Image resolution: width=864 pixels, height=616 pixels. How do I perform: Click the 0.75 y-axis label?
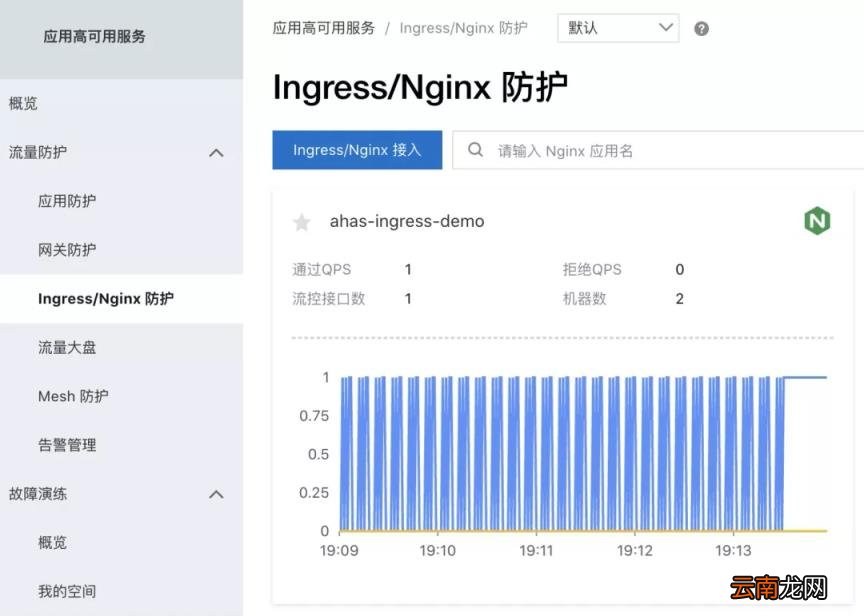(x=314, y=416)
